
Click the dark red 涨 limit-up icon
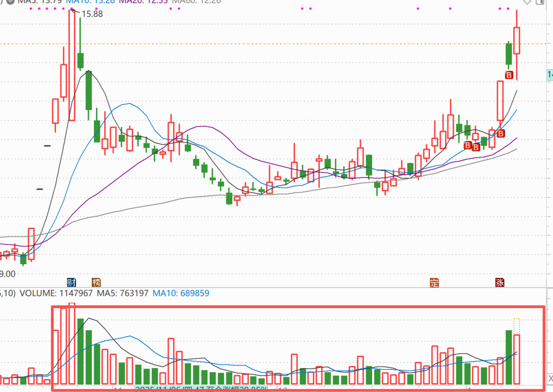pos(499,282)
